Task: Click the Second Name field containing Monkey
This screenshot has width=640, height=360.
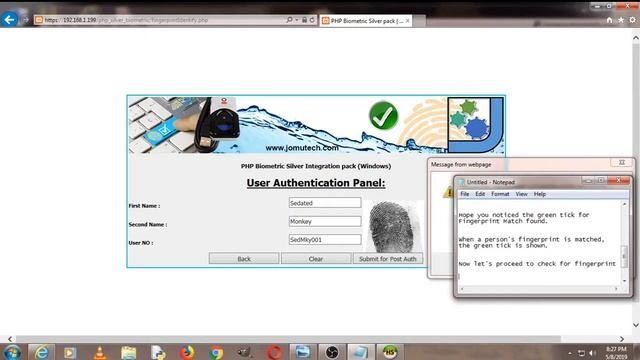Action: 325,221
